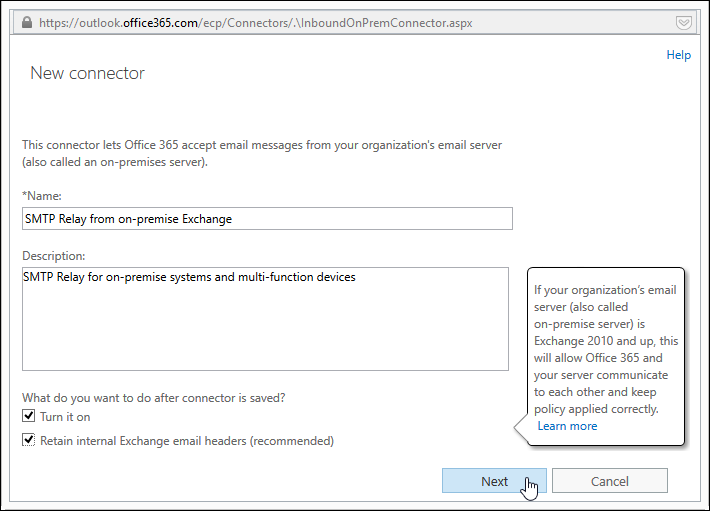
Task: Click the Next button
Action: (x=494, y=481)
